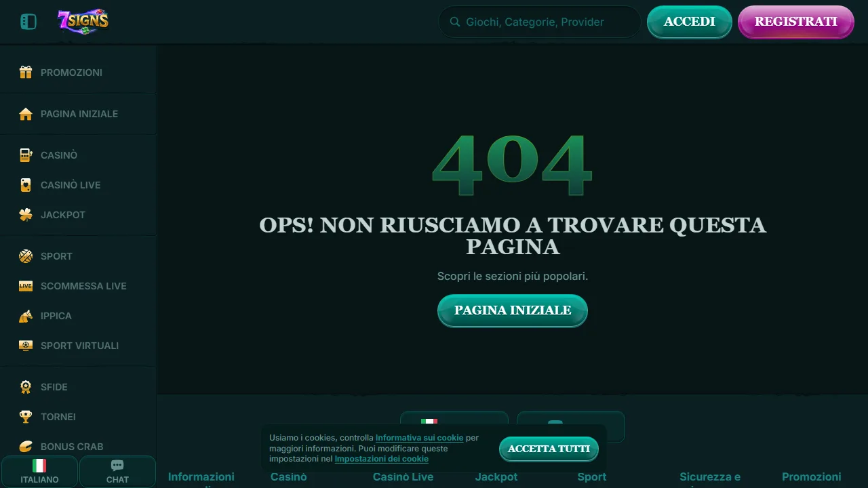Open the Italiano language selector
The width and height of the screenshot is (868, 488).
pos(39,471)
